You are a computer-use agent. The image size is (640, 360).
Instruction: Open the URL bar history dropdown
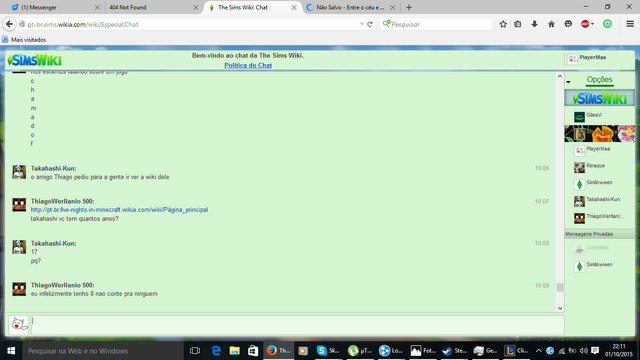(x=362, y=24)
